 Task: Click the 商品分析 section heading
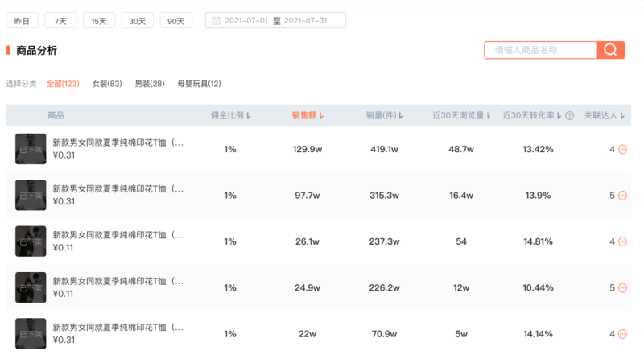click(36, 51)
